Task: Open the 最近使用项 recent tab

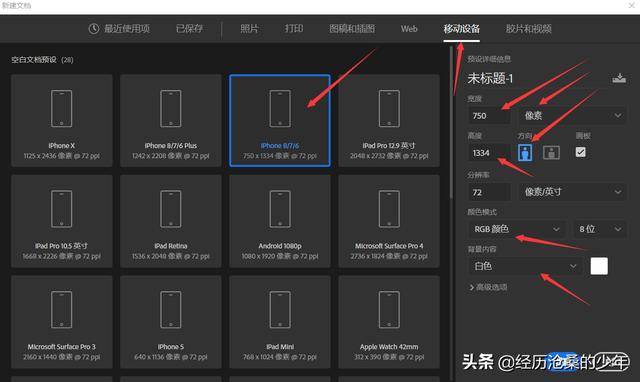Action: click(x=119, y=29)
